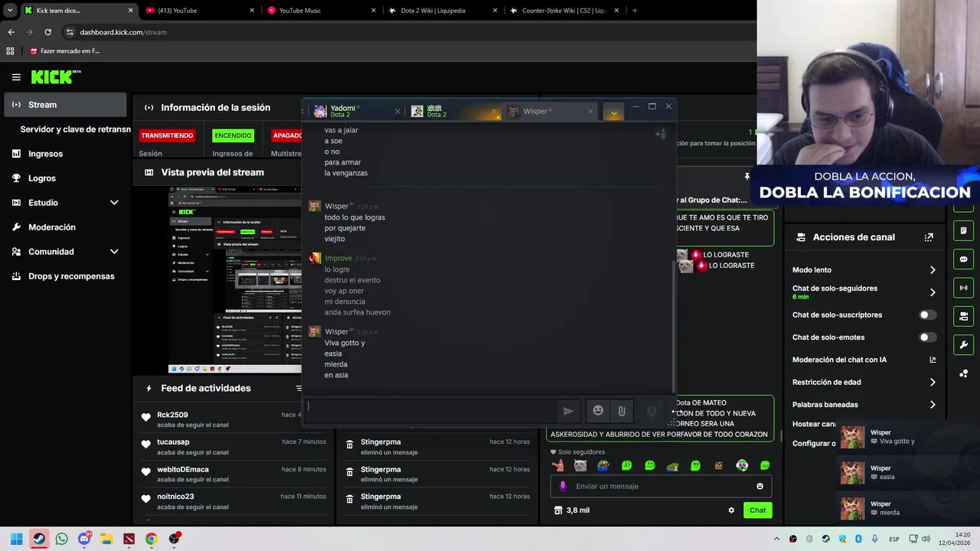Close the Wisper chat tab
This screenshot has width=980, height=551.
tap(590, 111)
